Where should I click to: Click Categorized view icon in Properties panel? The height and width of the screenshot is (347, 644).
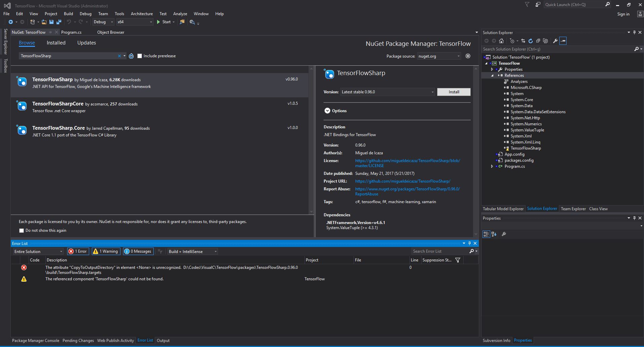(x=486, y=234)
